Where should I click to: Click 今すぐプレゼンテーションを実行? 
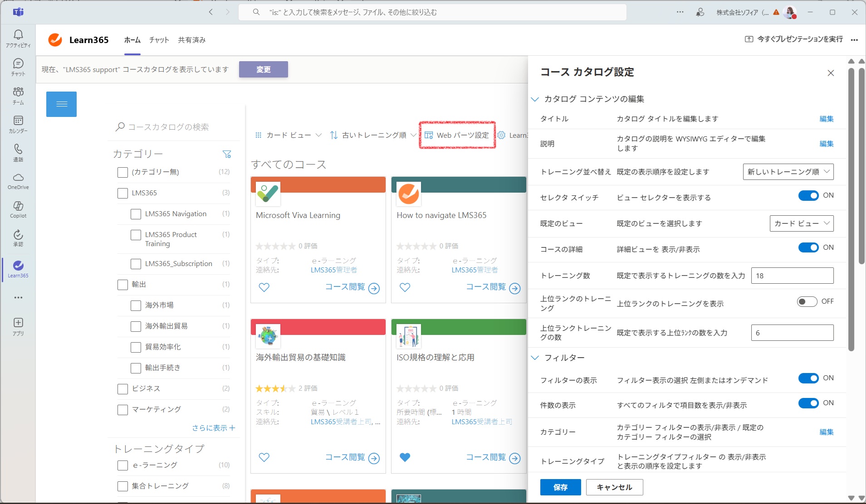(794, 39)
